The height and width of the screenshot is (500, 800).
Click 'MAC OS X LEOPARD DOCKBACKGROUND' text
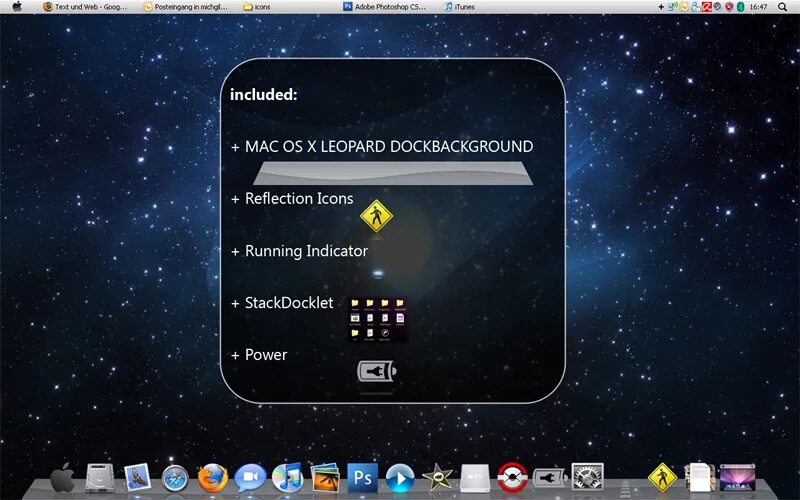pyautogui.click(x=389, y=146)
